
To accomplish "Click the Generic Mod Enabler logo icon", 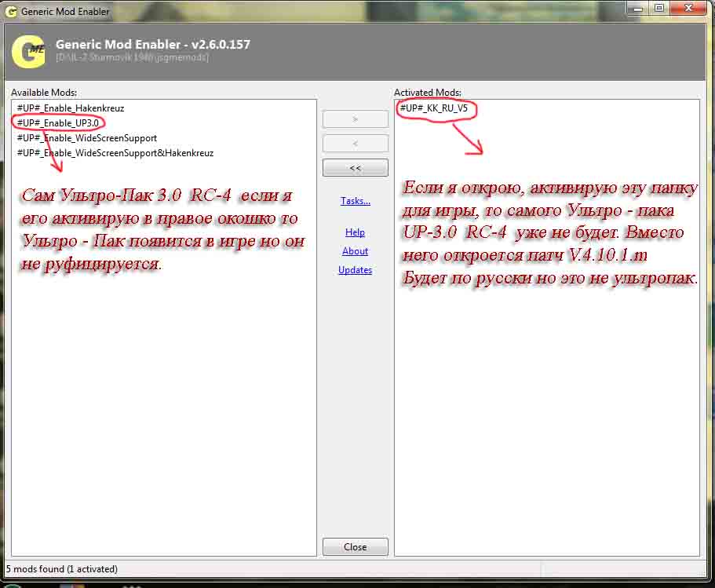I will pos(28,52).
